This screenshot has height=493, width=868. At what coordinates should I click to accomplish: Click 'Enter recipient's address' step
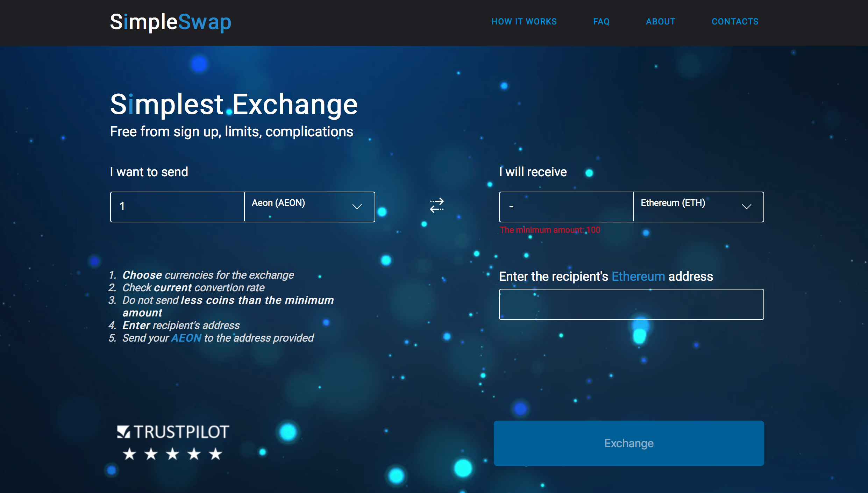[x=181, y=326]
